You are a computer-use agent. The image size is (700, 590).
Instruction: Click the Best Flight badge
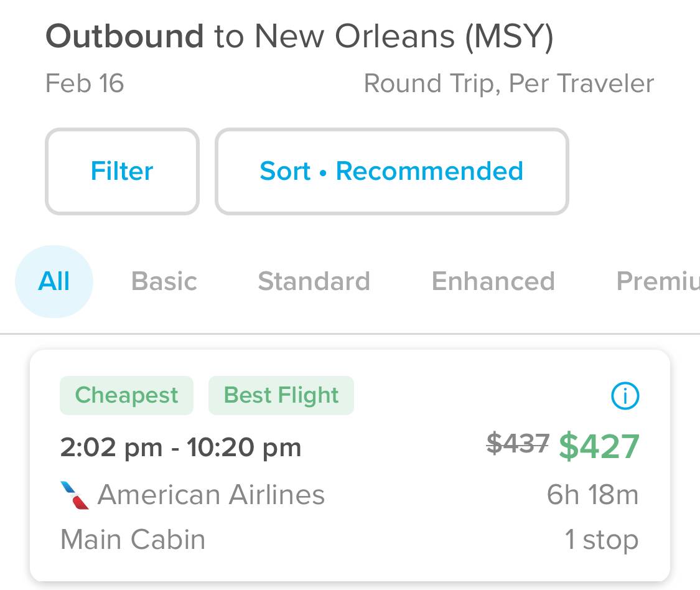pyautogui.click(x=281, y=395)
